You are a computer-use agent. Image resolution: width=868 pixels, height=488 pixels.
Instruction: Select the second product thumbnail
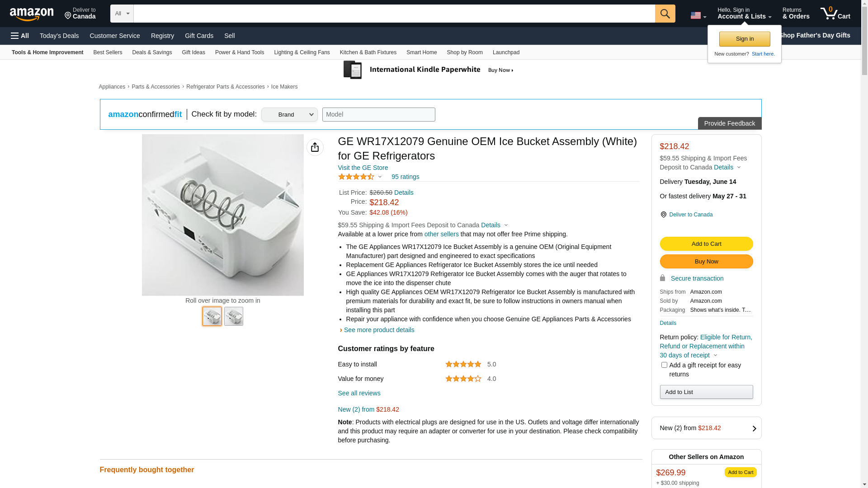click(234, 316)
